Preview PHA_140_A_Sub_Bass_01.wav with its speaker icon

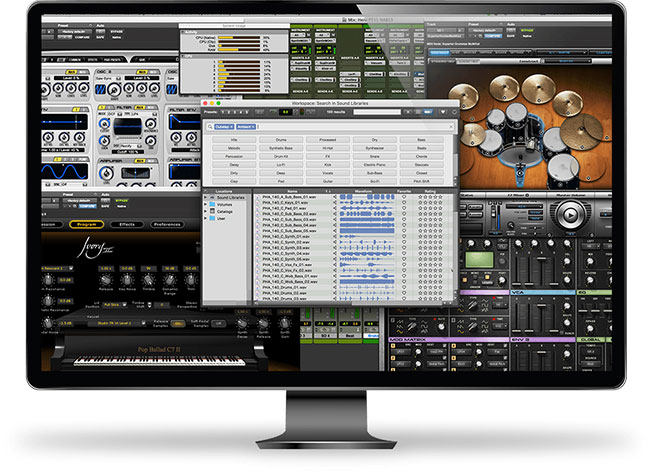(x=335, y=197)
